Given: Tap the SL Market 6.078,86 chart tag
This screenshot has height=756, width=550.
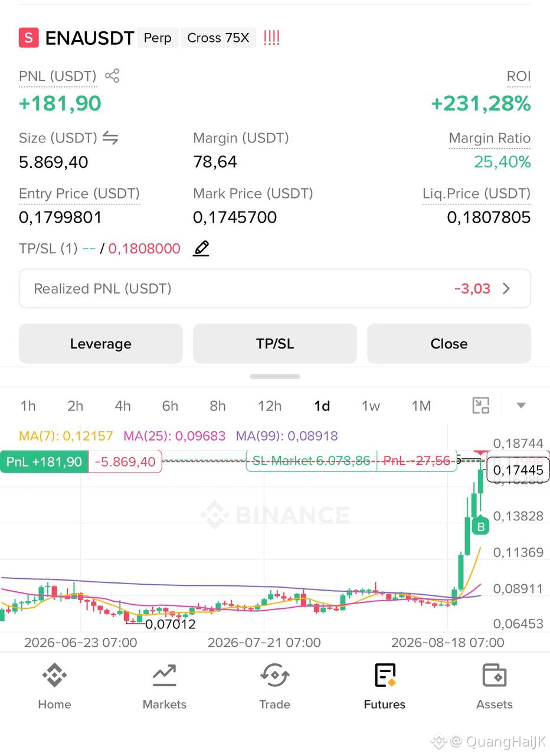Looking at the screenshot, I should [312, 461].
